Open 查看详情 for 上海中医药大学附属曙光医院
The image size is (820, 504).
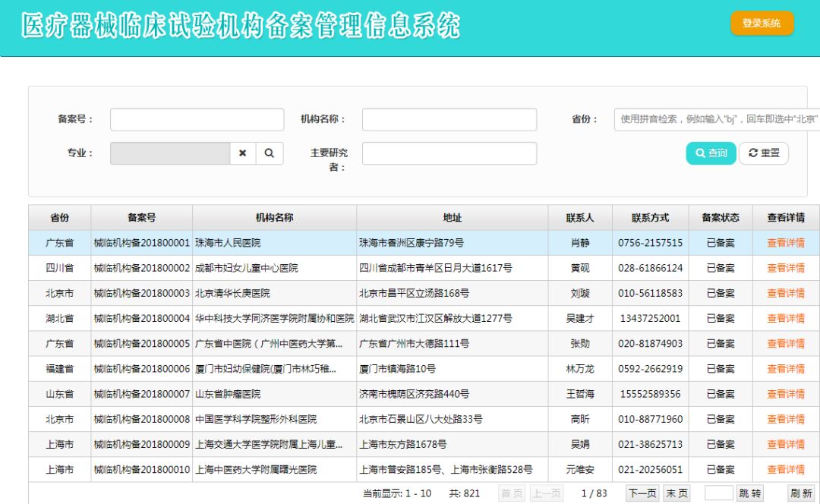(x=786, y=470)
